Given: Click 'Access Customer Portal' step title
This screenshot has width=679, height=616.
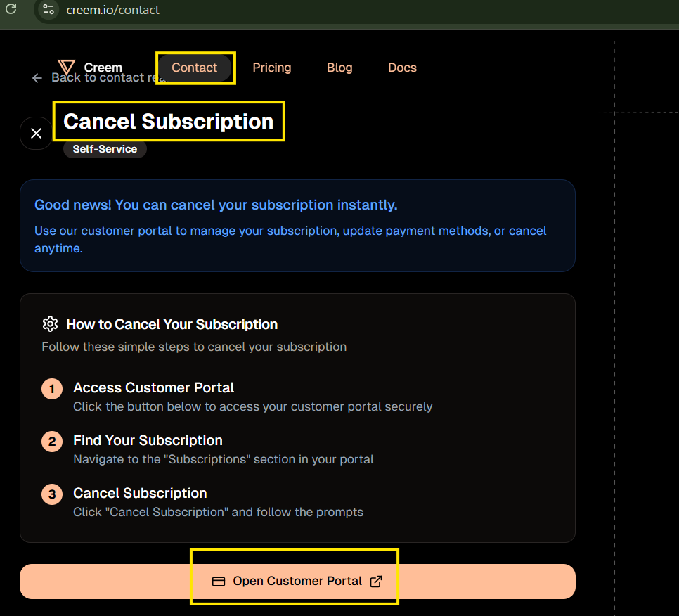Looking at the screenshot, I should 154,387.
